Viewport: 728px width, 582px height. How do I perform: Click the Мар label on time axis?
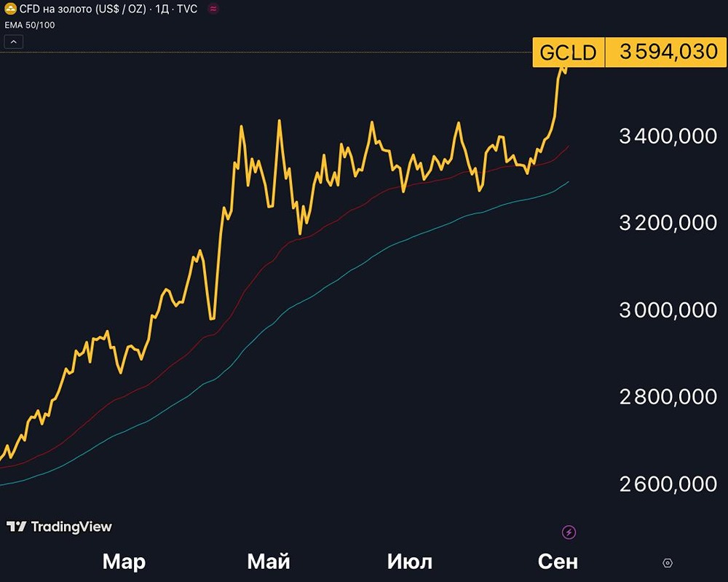(x=124, y=562)
